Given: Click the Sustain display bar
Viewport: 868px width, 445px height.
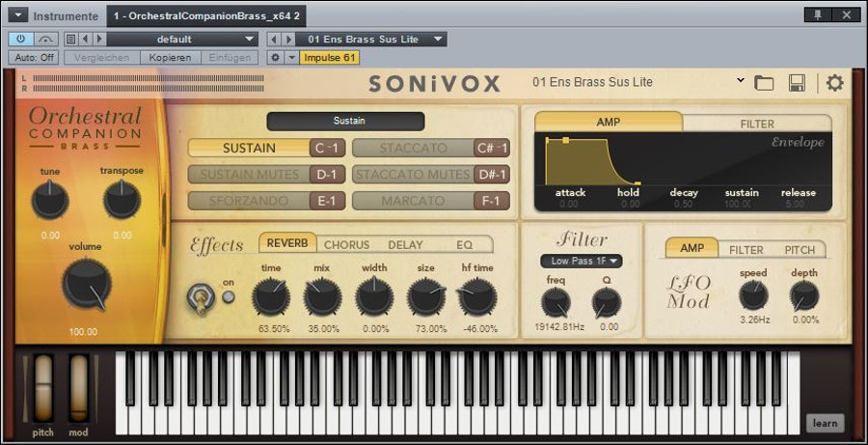Looking at the screenshot, I should (345, 122).
